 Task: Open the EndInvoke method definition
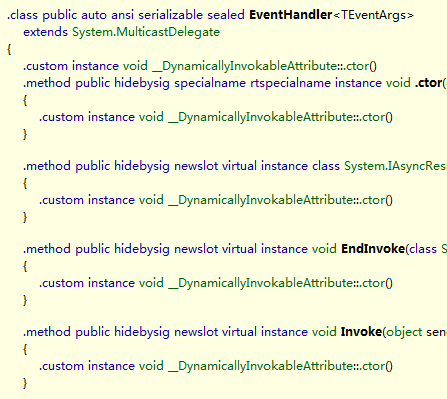tap(373, 249)
